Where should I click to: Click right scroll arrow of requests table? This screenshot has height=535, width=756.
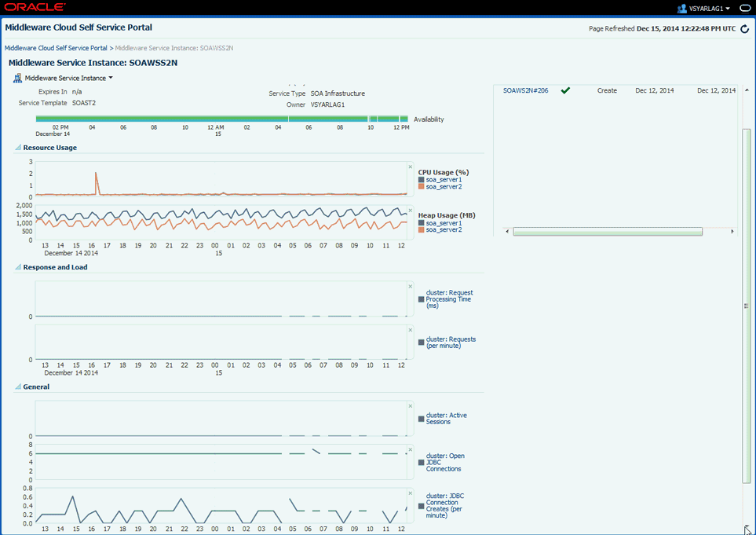click(732, 232)
